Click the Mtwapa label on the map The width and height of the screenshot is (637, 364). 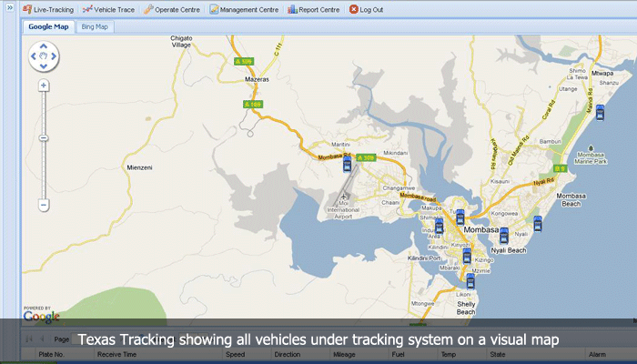[602, 73]
